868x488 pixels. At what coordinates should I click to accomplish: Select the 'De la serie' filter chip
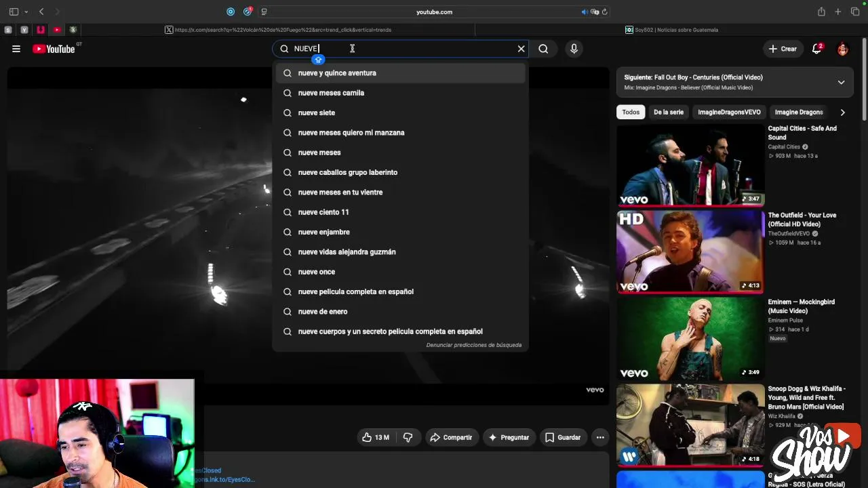[669, 113]
